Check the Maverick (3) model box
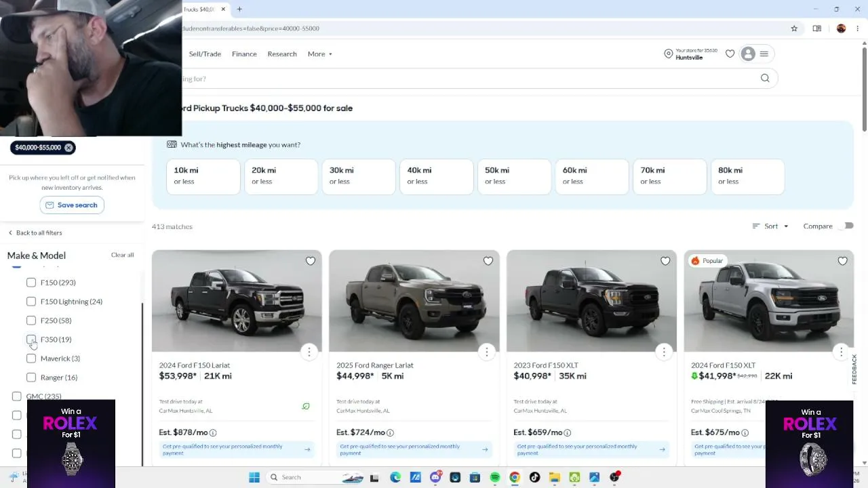 pos(31,359)
